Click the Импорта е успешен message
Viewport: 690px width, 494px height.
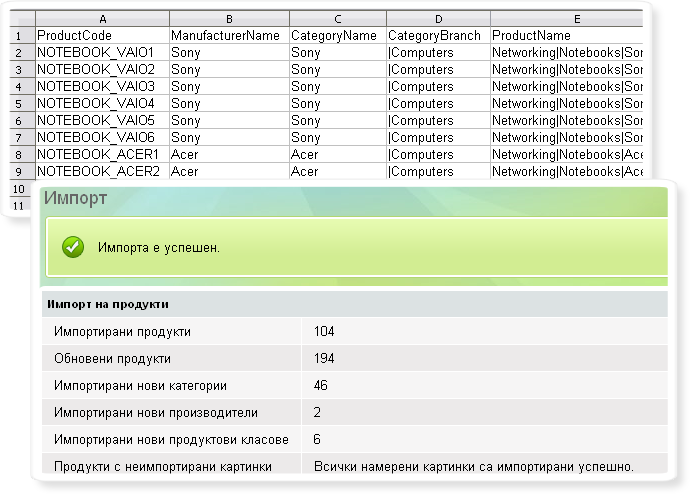pos(158,247)
